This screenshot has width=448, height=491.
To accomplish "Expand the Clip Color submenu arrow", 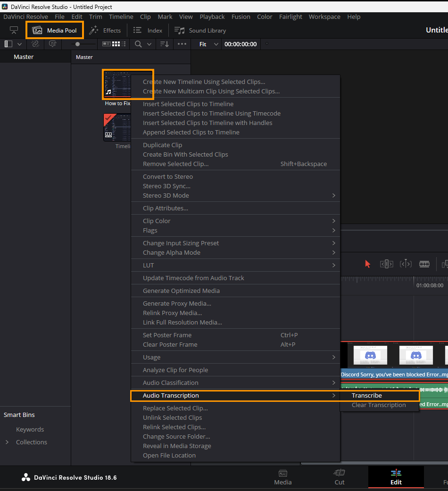I will point(334,221).
